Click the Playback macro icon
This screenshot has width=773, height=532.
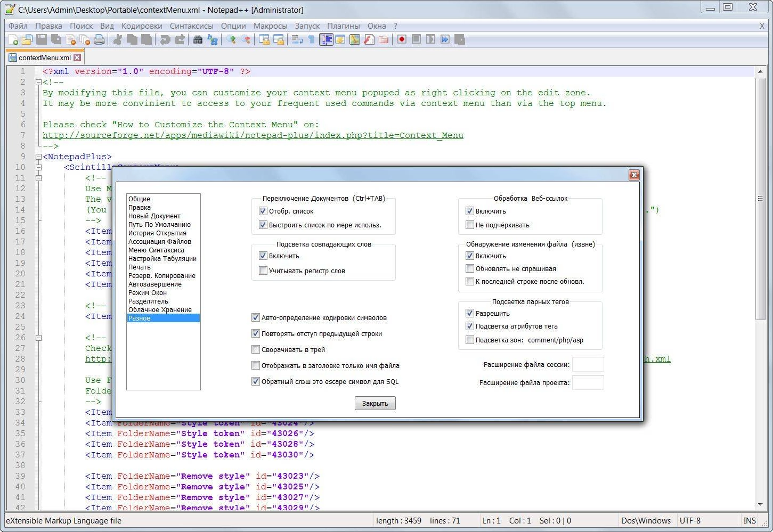(x=430, y=39)
